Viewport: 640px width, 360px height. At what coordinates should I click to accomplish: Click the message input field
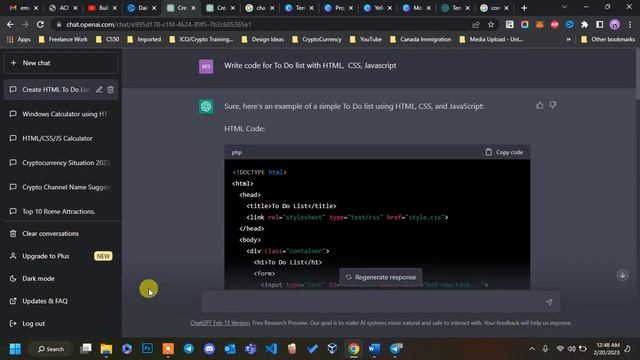[x=380, y=302]
